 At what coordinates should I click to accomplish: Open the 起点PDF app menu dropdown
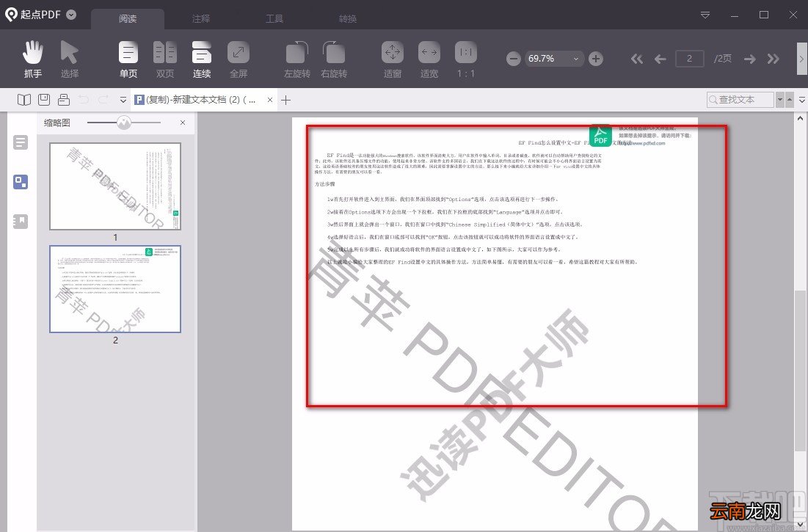point(72,15)
